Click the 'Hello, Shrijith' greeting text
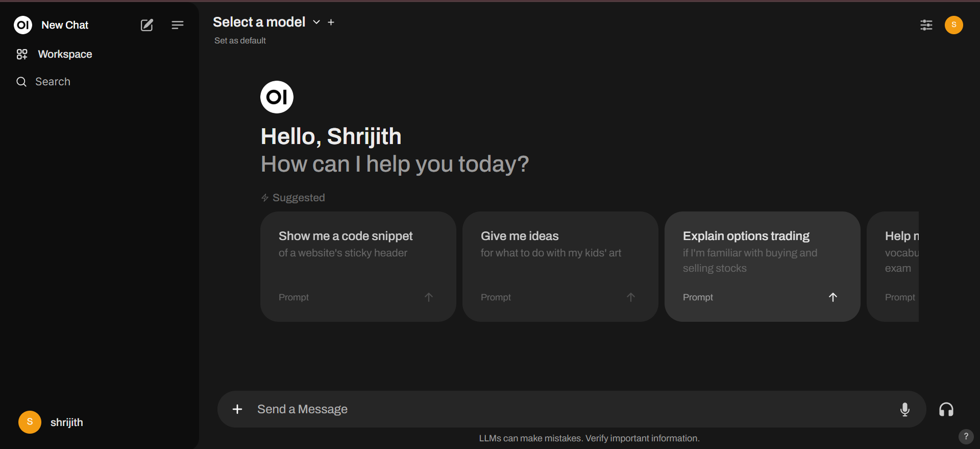Screen dimensions: 980x449 point(331,136)
